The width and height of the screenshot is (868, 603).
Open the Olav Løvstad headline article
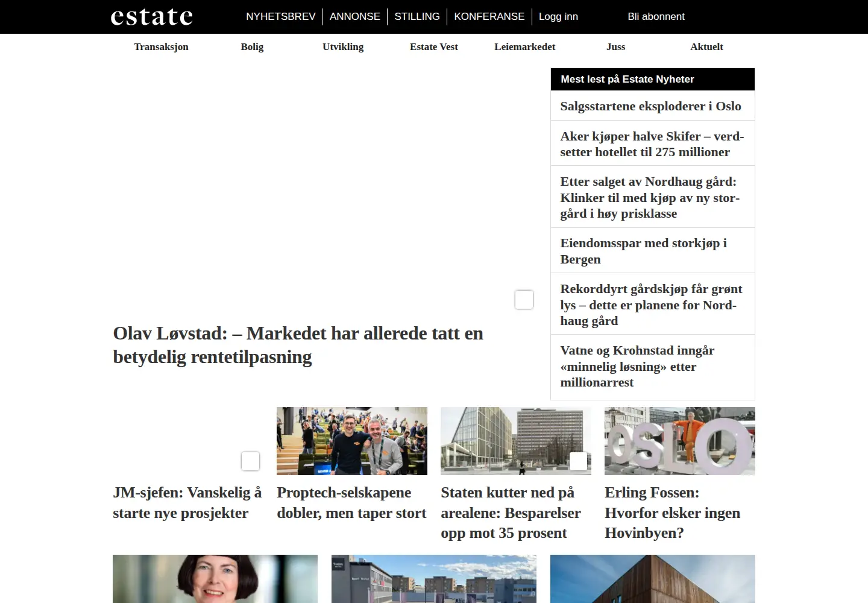click(298, 345)
